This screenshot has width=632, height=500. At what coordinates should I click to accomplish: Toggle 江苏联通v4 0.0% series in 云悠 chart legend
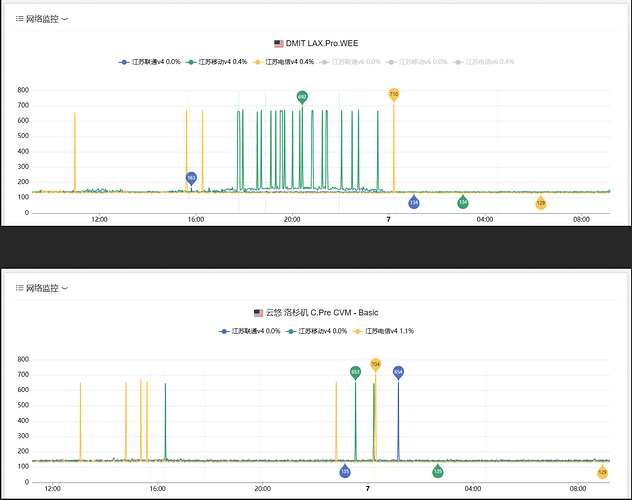click(x=249, y=331)
